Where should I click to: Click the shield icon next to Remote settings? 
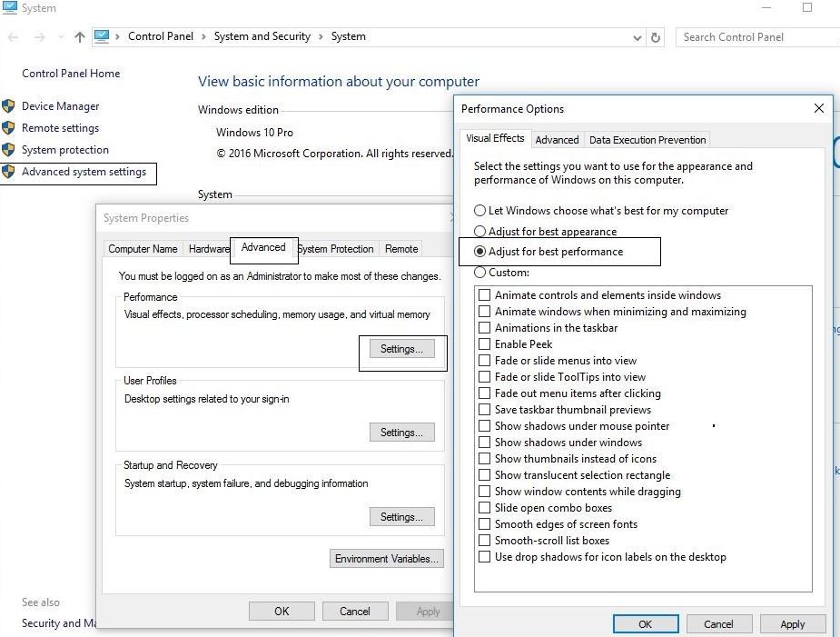point(9,128)
